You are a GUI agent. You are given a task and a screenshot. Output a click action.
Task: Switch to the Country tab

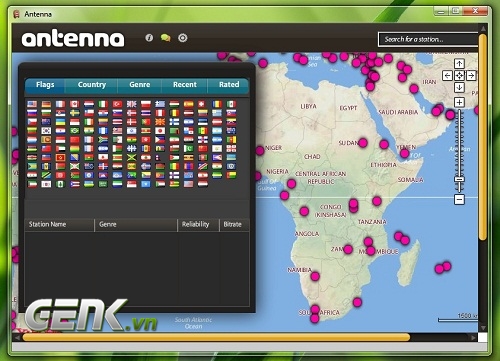point(92,85)
